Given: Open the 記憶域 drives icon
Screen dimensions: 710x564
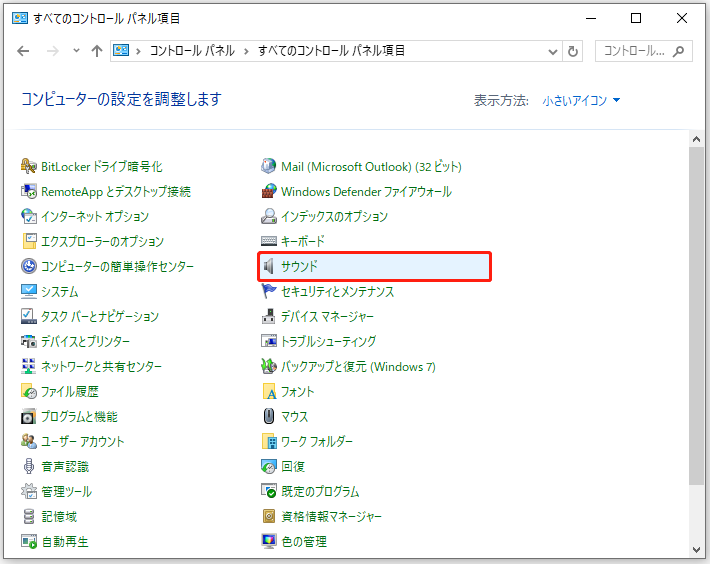Looking at the screenshot, I should tap(29, 516).
